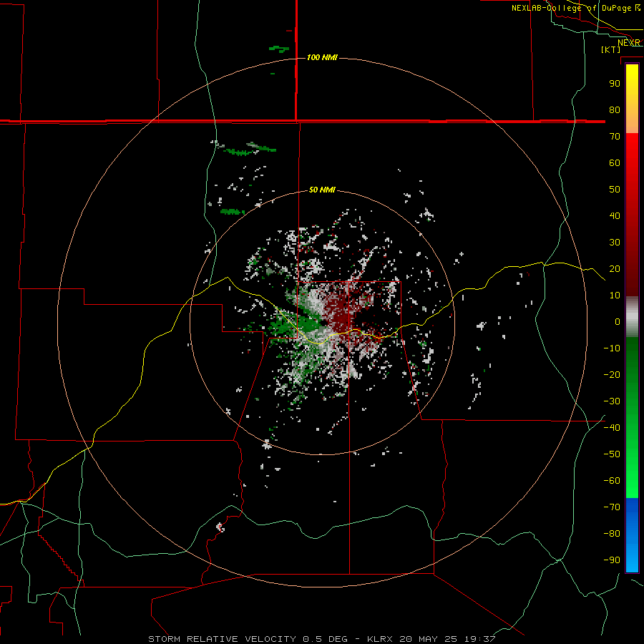Click the "50 NMI" range ring label
644x644 pixels.
tap(322, 190)
